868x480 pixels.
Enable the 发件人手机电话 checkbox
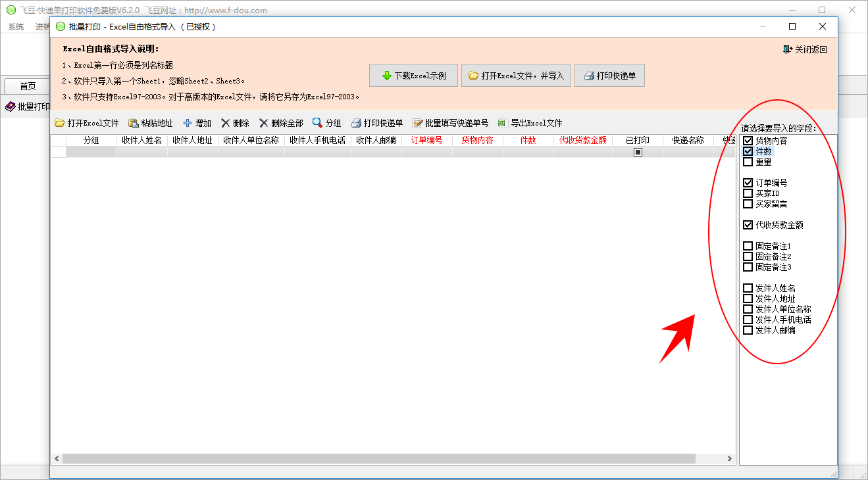748,320
